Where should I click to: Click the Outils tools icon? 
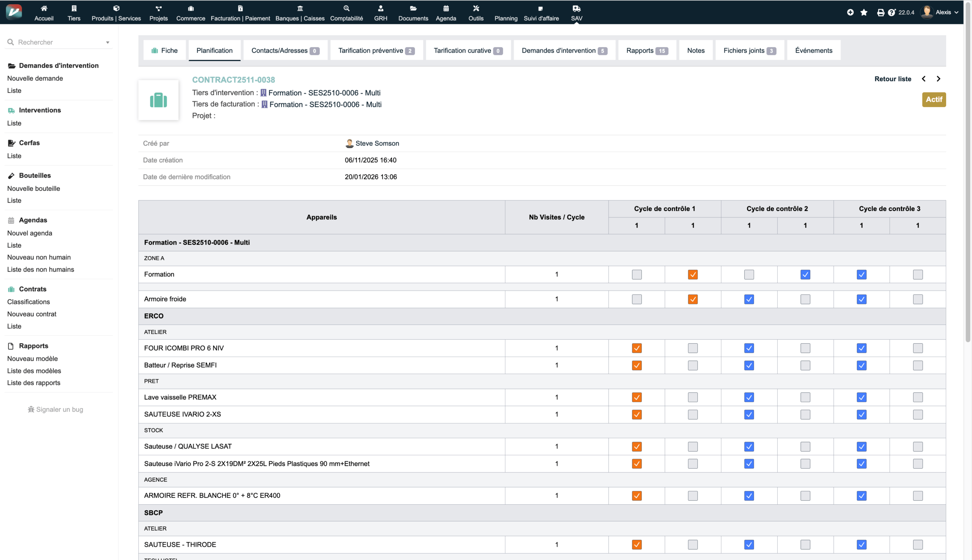pyautogui.click(x=476, y=8)
